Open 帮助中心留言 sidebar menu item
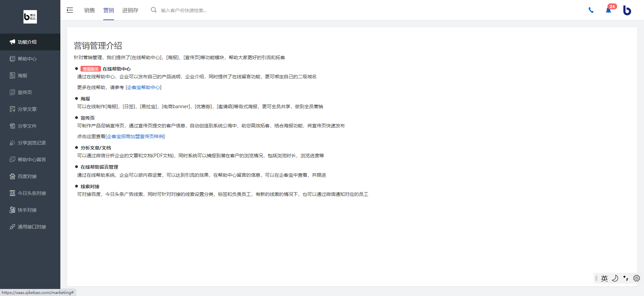Viewport: 644px width, 296px height. 30,160
